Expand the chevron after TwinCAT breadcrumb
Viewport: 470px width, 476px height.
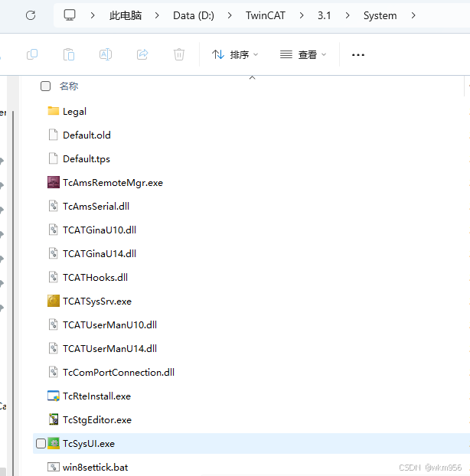302,15
